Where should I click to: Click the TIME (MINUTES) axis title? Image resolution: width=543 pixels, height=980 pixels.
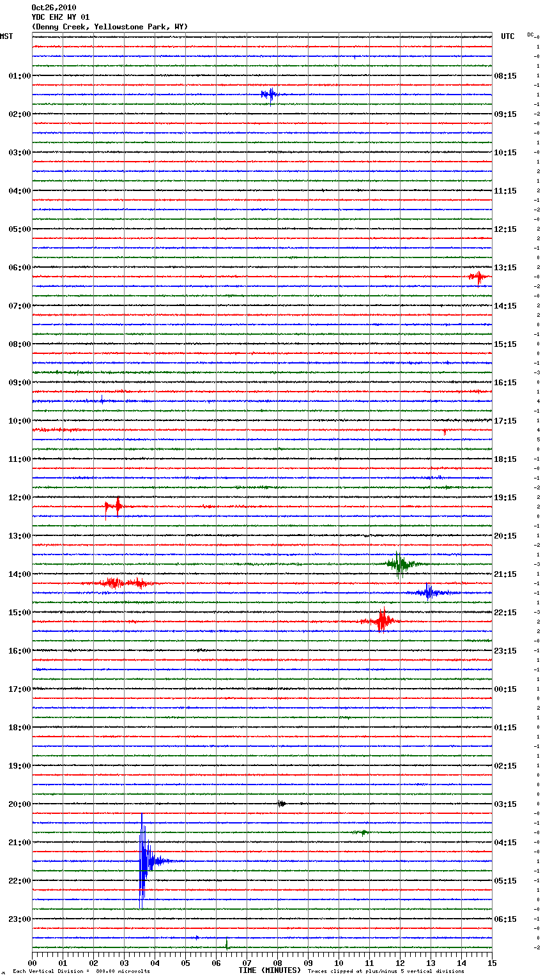(270, 970)
